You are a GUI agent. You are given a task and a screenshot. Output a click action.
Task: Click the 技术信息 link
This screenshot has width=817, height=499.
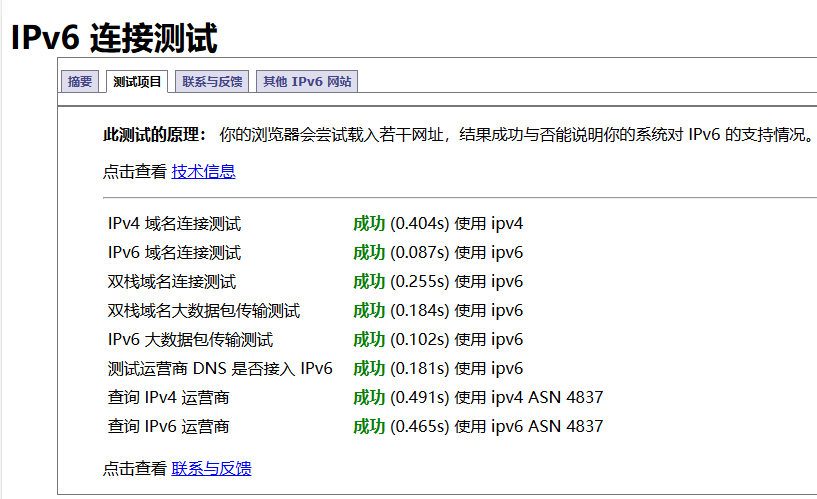tap(203, 171)
